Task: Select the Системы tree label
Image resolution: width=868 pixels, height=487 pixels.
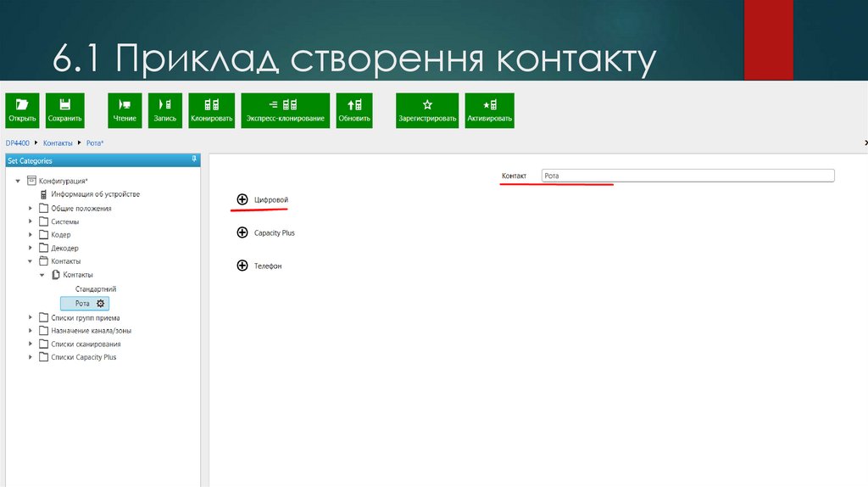Action: (64, 221)
